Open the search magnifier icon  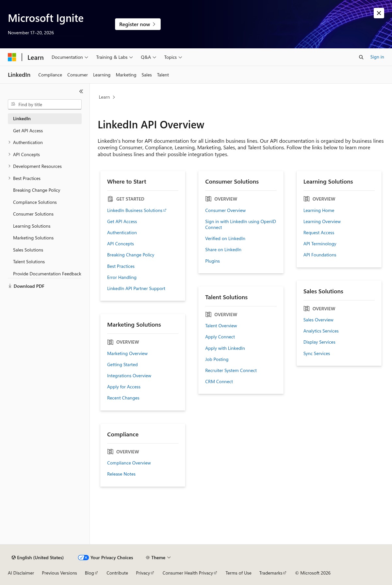click(x=361, y=57)
